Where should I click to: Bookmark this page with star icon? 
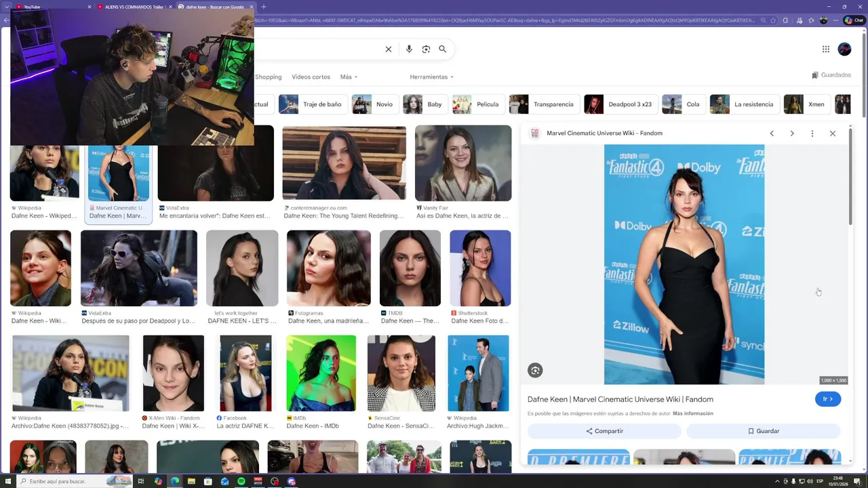tap(774, 20)
